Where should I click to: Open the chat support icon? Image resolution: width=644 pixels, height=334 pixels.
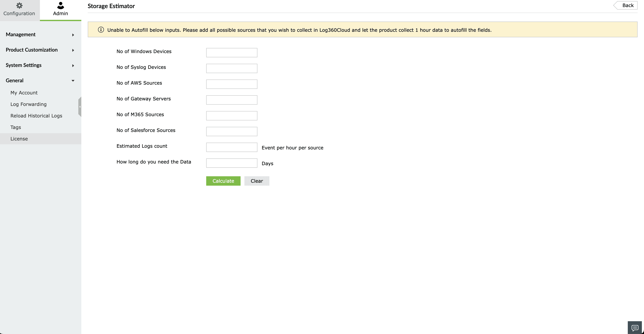[635, 328]
